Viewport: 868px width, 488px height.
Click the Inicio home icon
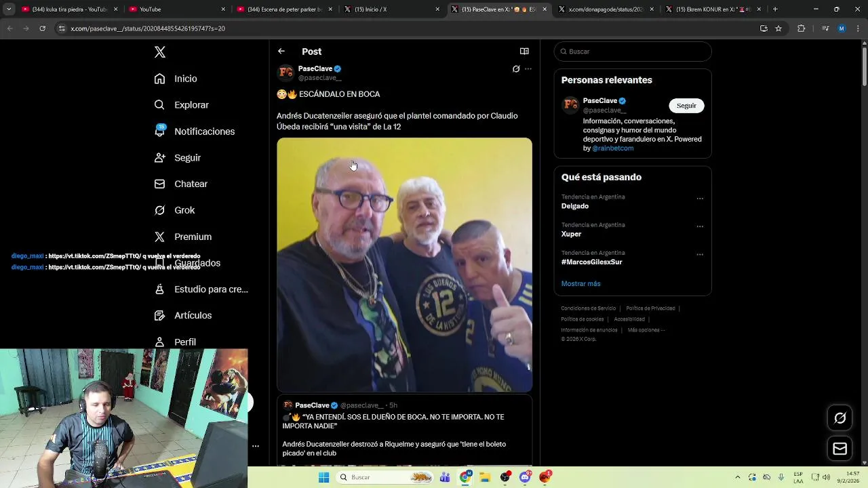159,79
